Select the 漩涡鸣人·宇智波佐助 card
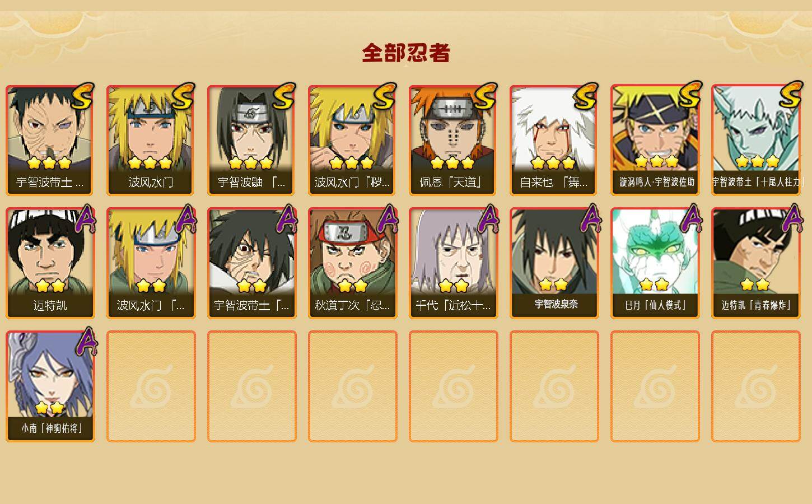This screenshot has height=504, width=812. click(x=655, y=140)
